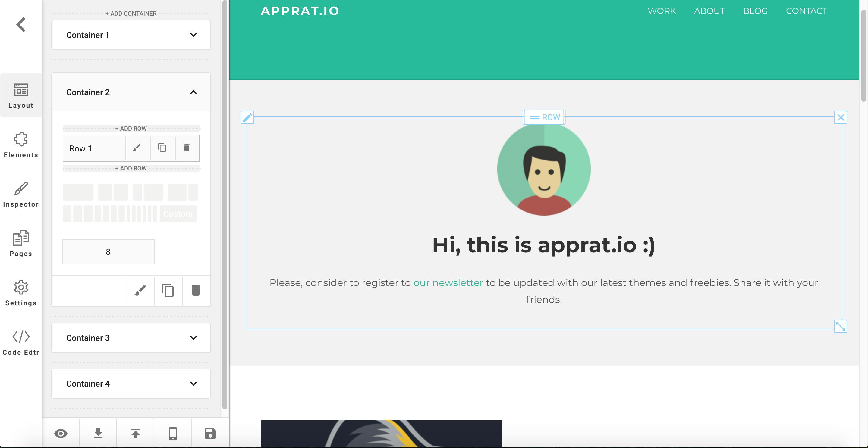
Task: Choose the wide-left narrow-right columns layout
Action: pos(183,192)
